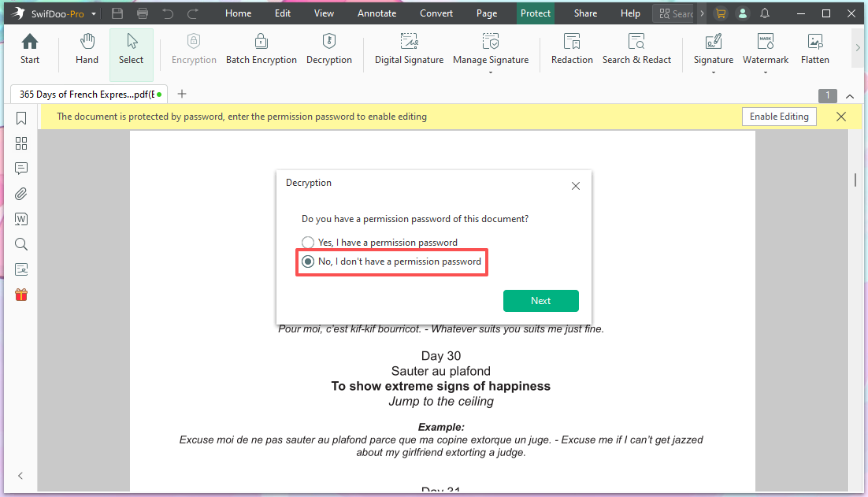The image size is (868, 497).
Task: Open the Annotate ribbon tab
Action: click(377, 13)
